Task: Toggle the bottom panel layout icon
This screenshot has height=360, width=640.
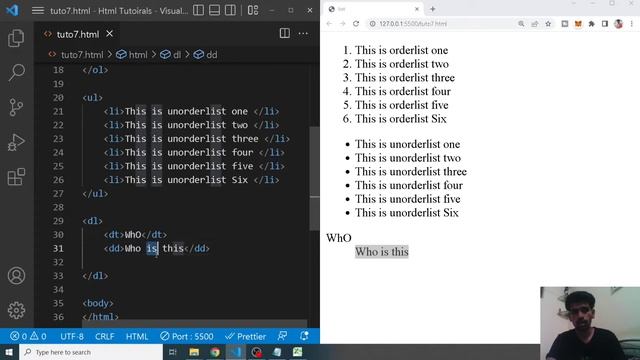Action: (x=214, y=10)
